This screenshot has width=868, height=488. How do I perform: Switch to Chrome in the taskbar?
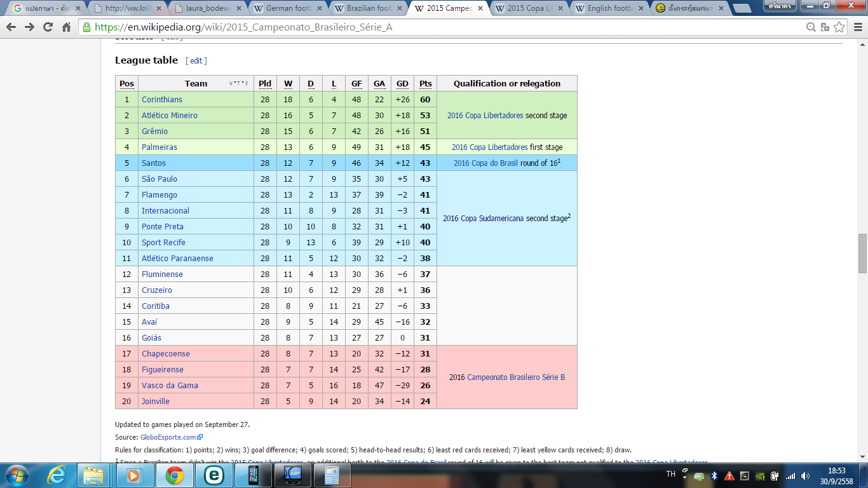pos(175,475)
